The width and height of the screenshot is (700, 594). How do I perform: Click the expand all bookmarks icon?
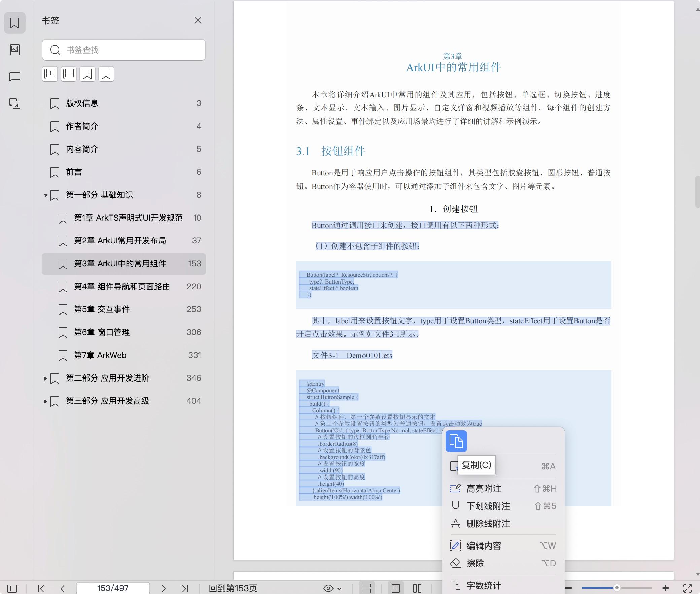(x=50, y=74)
